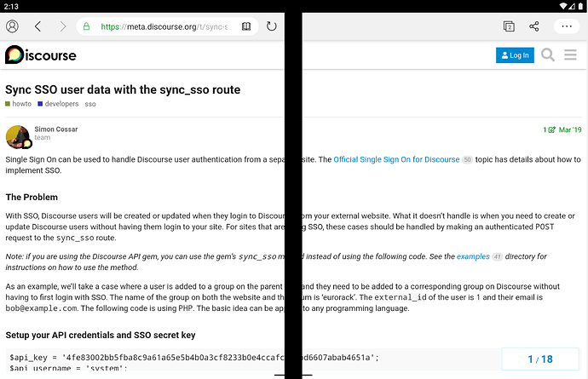Open the browser profile account icon
The height and width of the screenshot is (379, 588).
pos(12,26)
